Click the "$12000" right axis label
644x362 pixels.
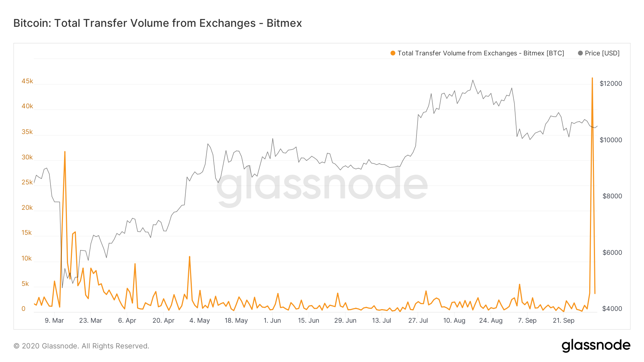click(x=611, y=84)
